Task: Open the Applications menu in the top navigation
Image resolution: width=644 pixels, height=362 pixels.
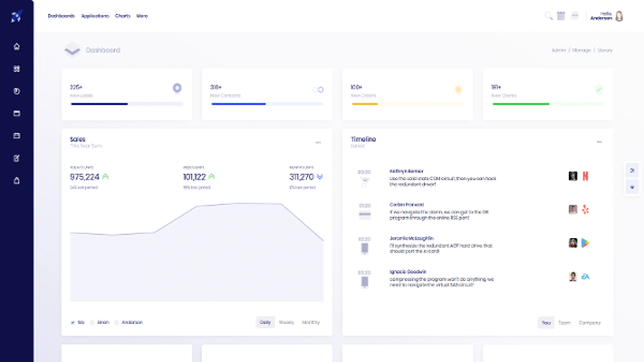Action: point(95,16)
